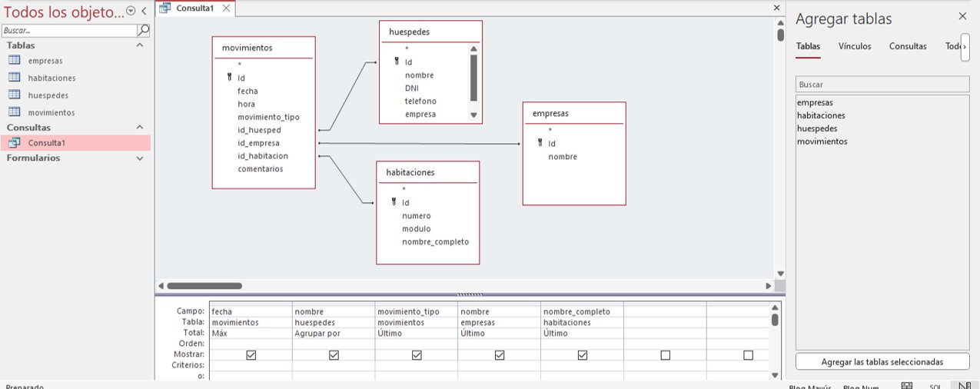This screenshot has height=389, width=980.
Task: Open the Todos los objetos dropdown menu
Action: [131, 12]
